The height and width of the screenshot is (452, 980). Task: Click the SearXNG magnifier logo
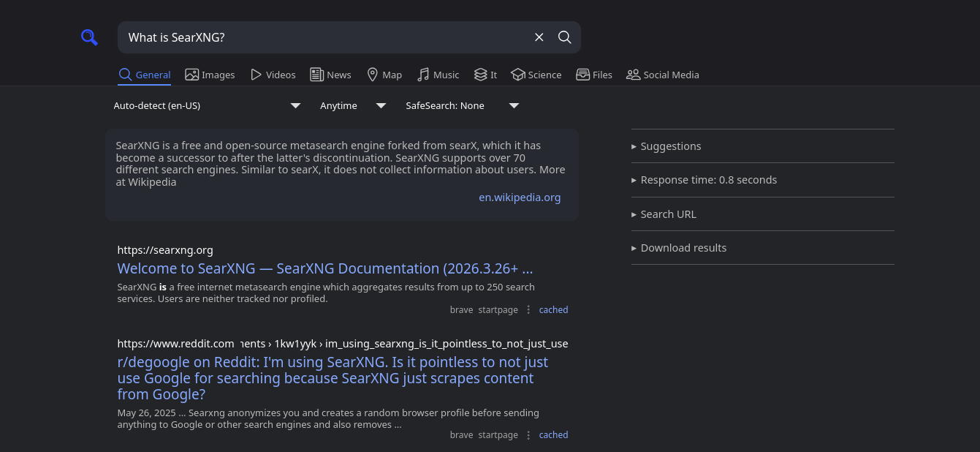click(x=89, y=37)
